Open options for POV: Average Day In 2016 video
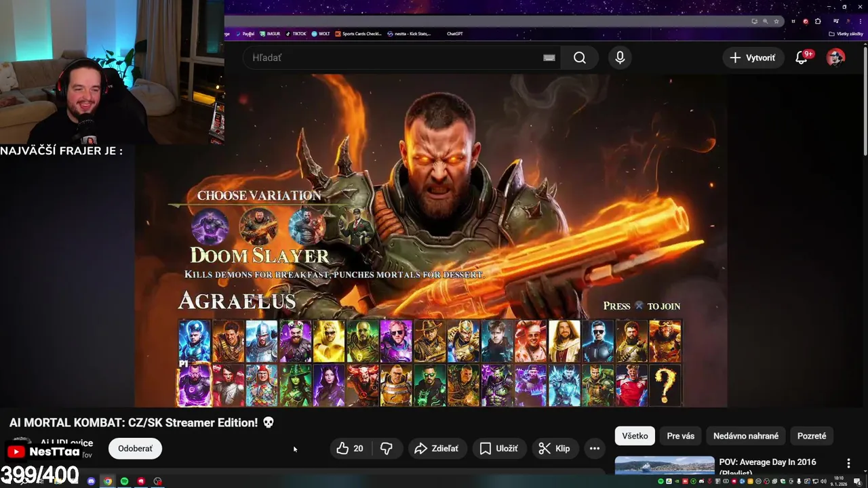Image resolution: width=868 pixels, height=488 pixels. click(x=848, y=463)
